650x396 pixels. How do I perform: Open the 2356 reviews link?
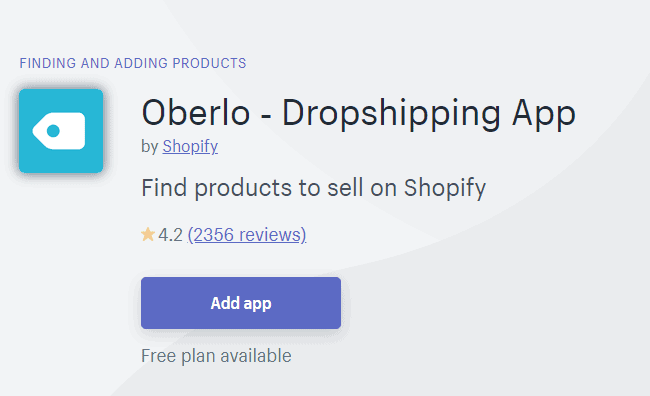click(247, 235)
